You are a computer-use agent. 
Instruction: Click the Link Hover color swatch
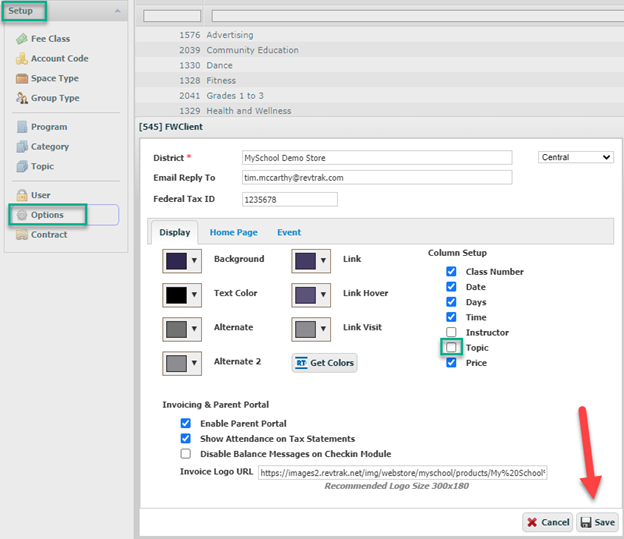point(305,295)
